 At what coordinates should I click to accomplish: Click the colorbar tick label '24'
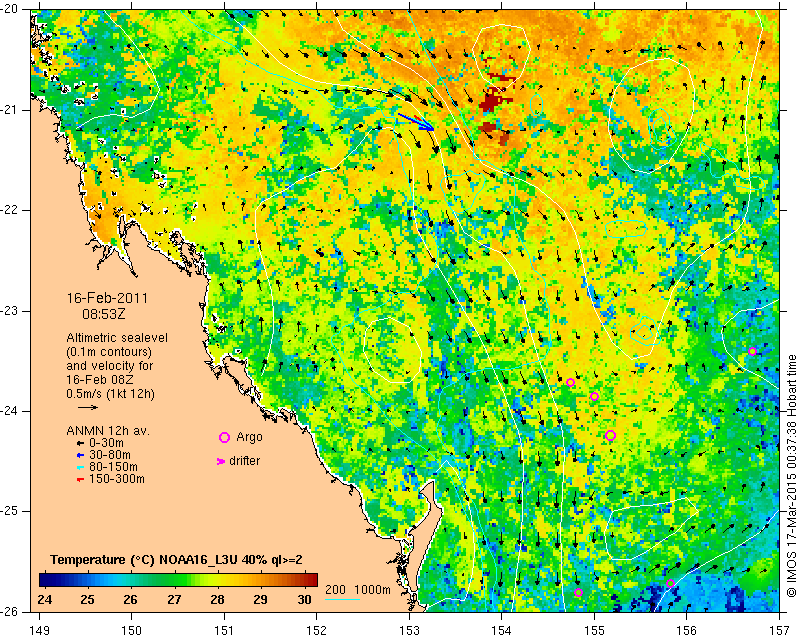coord(45,600)
